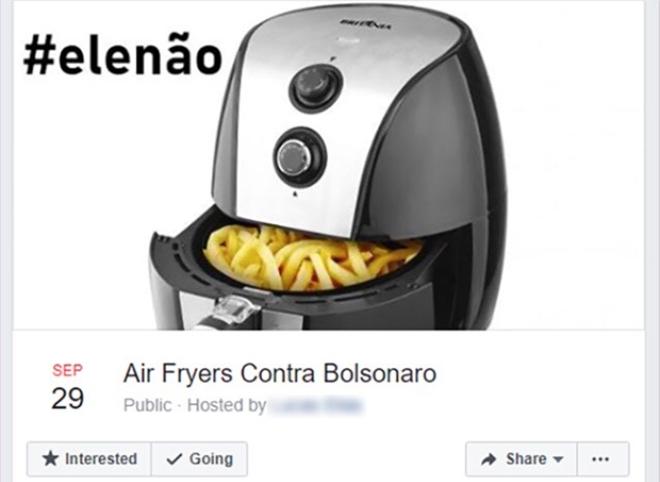Click the upper dial on the air fryer image
Screen dimensions: 660x482
click(x=316, y=88)
